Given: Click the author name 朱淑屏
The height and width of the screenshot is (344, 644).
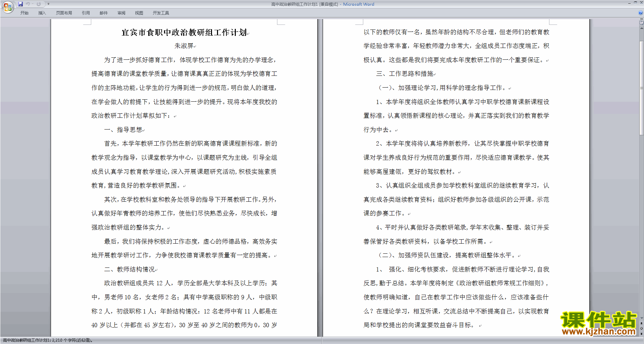Looking at the screenshot, I should point(184,46).
